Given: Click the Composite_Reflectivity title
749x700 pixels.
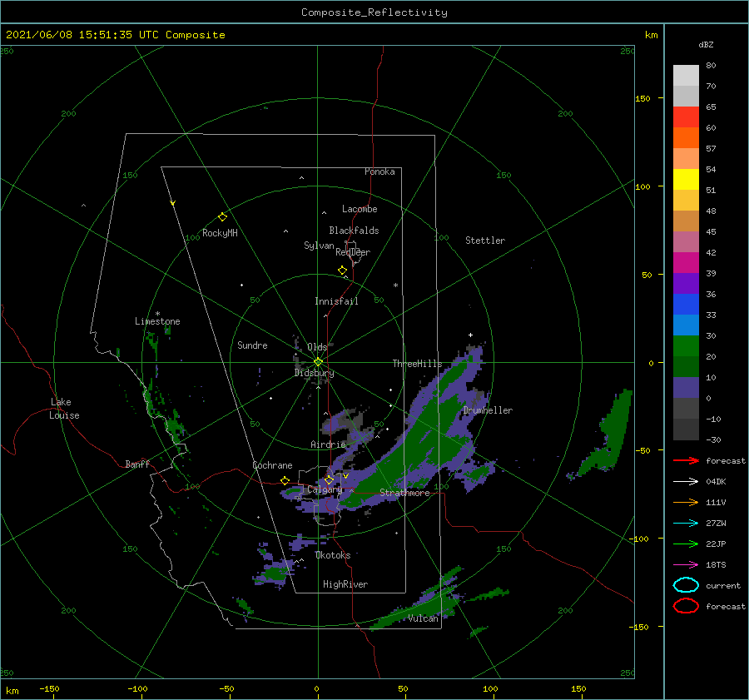Looking at the screenshot, I should (x=374, y=12).
